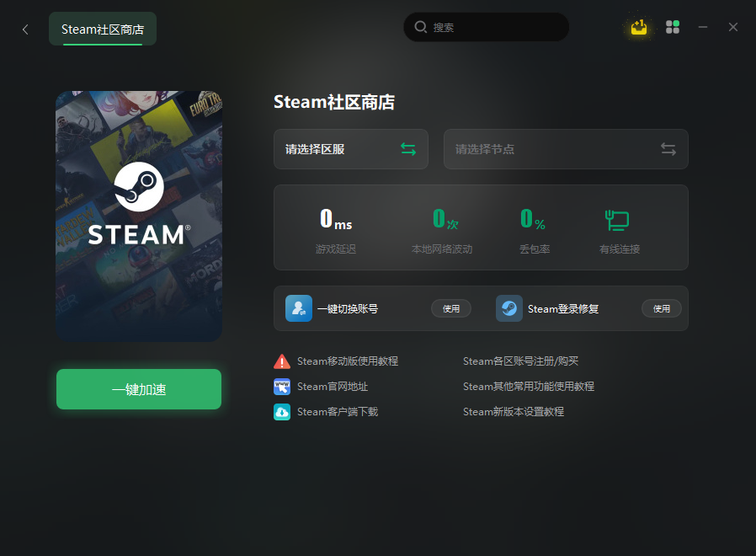Click the magnifier search icon
Screen dimensions: 756x556
click(420, 27)
